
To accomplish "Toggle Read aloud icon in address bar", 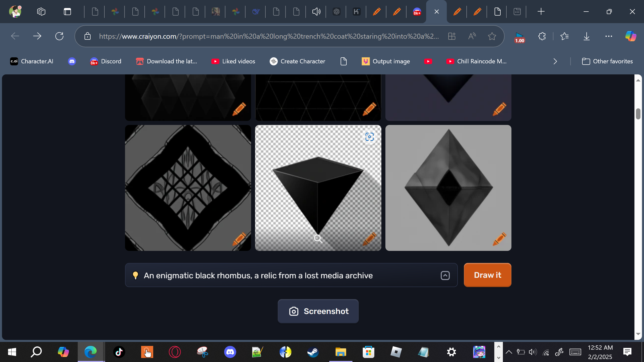I will click(472, 36).
